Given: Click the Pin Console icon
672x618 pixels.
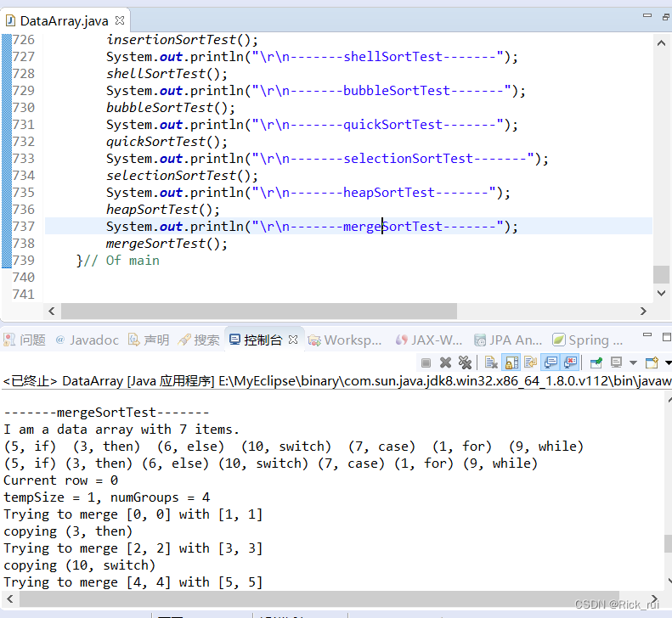Looking at the screenshot, I should (596, 363).
